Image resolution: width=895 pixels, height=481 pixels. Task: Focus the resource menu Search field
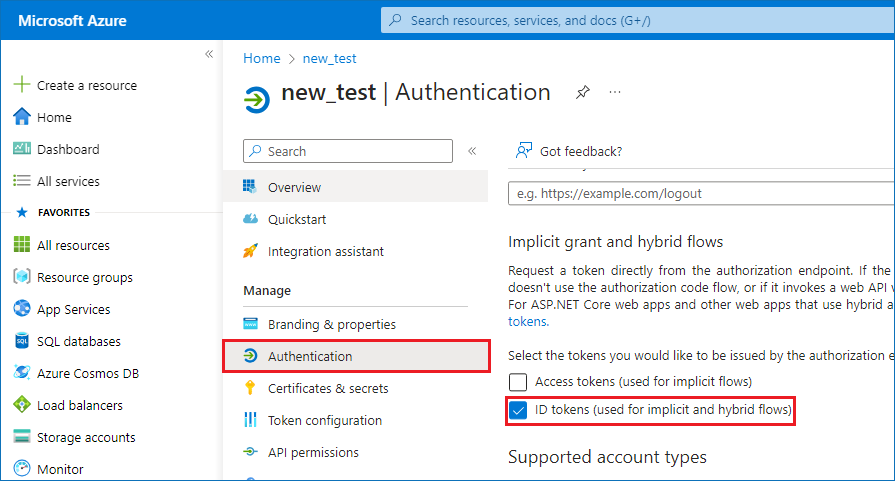(x=348, y=151)
